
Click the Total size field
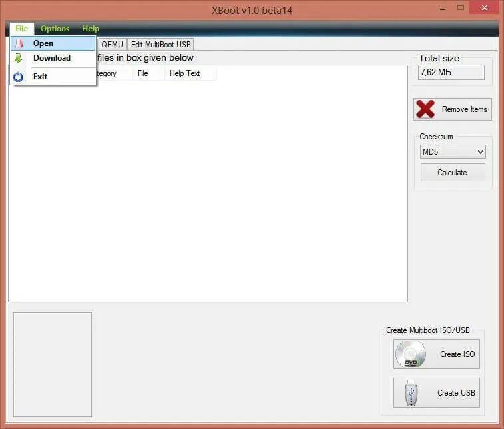[451, 73]
